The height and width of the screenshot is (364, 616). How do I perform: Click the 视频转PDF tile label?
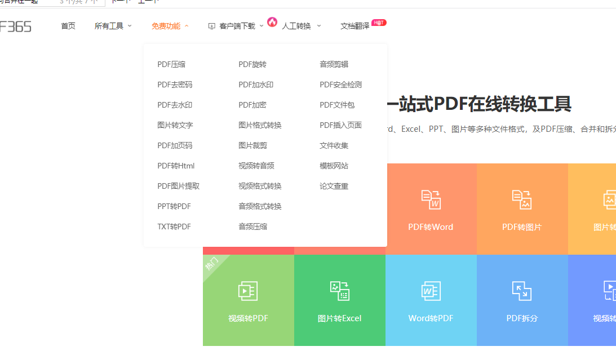(249, 318)
